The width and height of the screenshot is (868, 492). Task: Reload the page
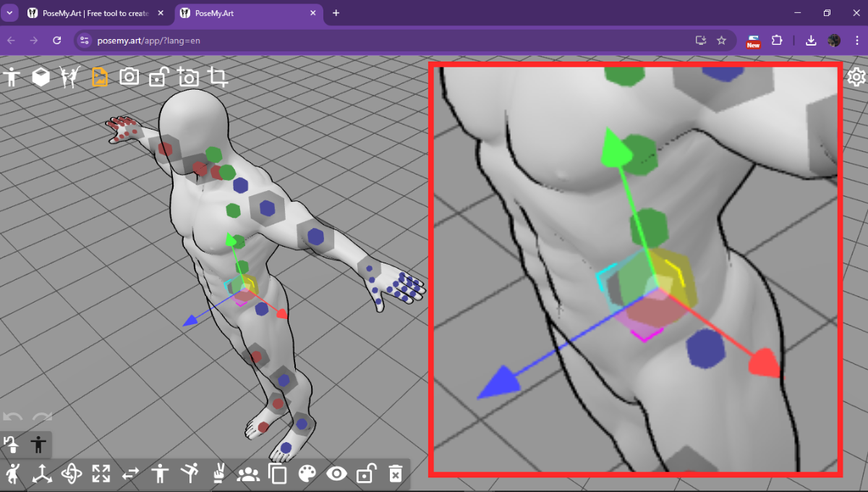click(x=57, y=41)
